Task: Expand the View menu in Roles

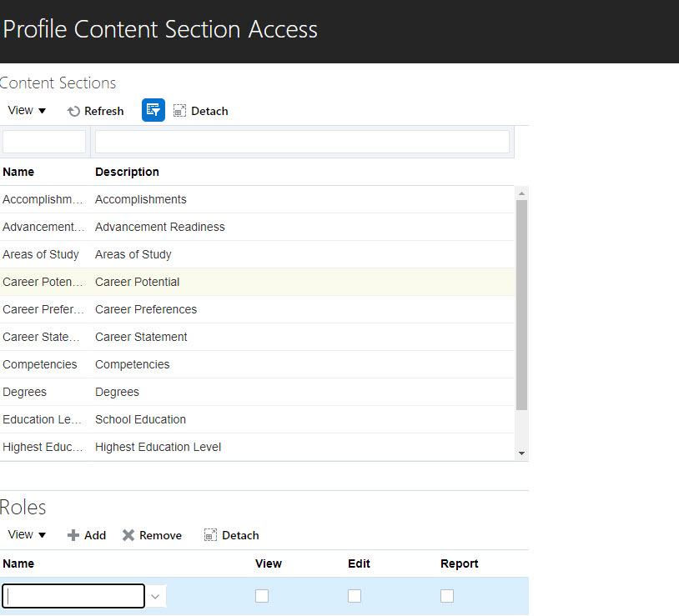Action: coord(26,534)
